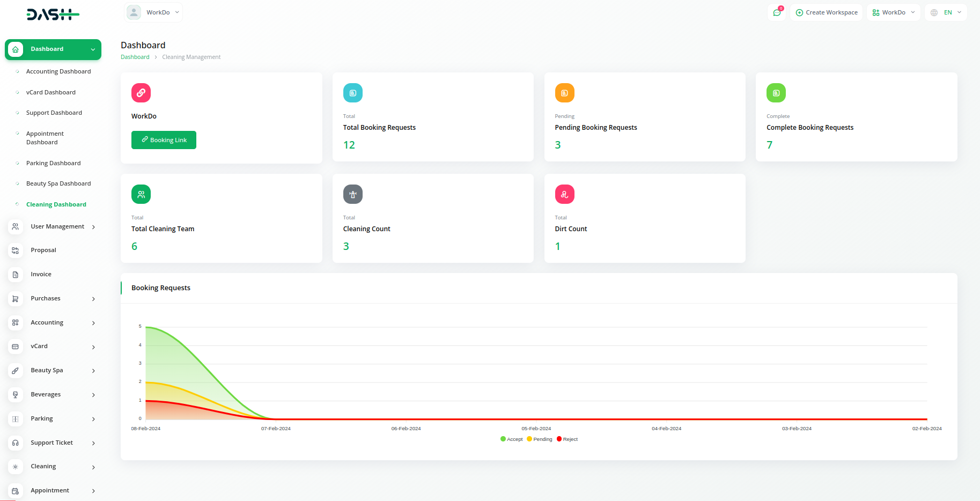Toggle the Pending series in chart legend

pos(540,439)
